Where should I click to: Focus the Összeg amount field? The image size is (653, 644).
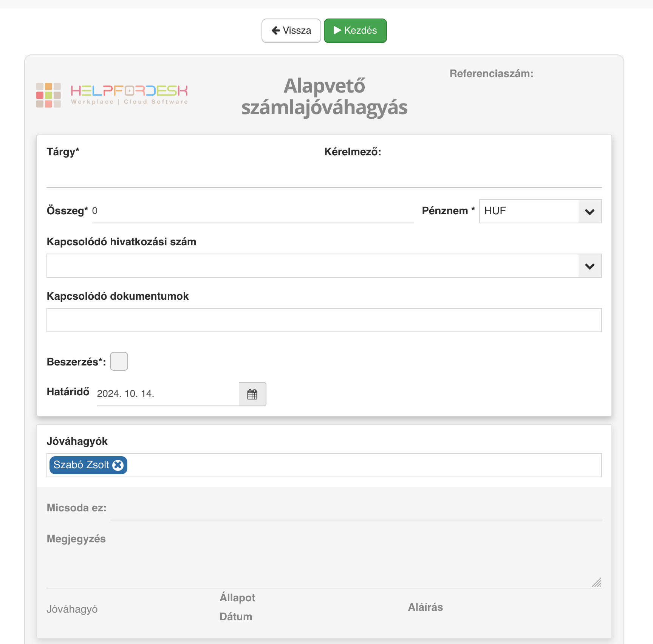253,211
